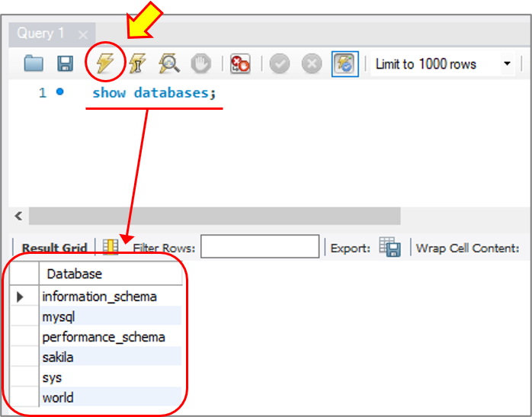Select the world database row
Screen dimensions: 532x417
[x=111, y=397]
